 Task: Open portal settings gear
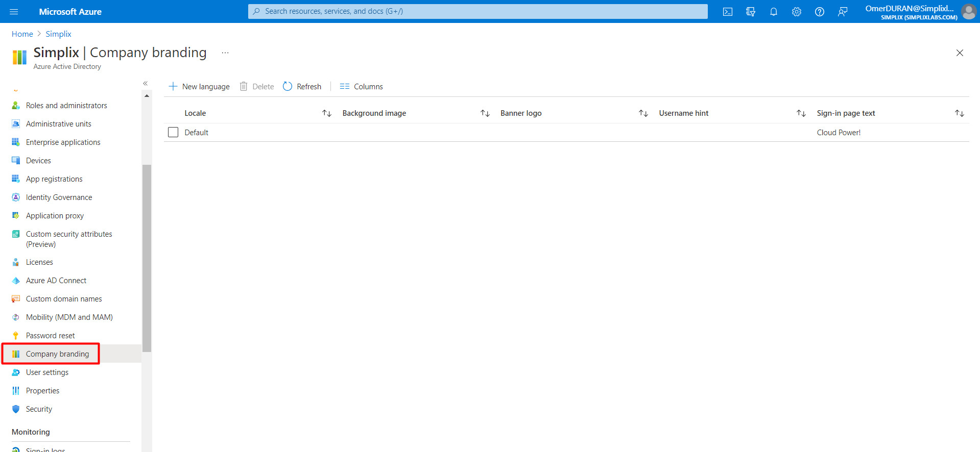[x=797, y=12]
